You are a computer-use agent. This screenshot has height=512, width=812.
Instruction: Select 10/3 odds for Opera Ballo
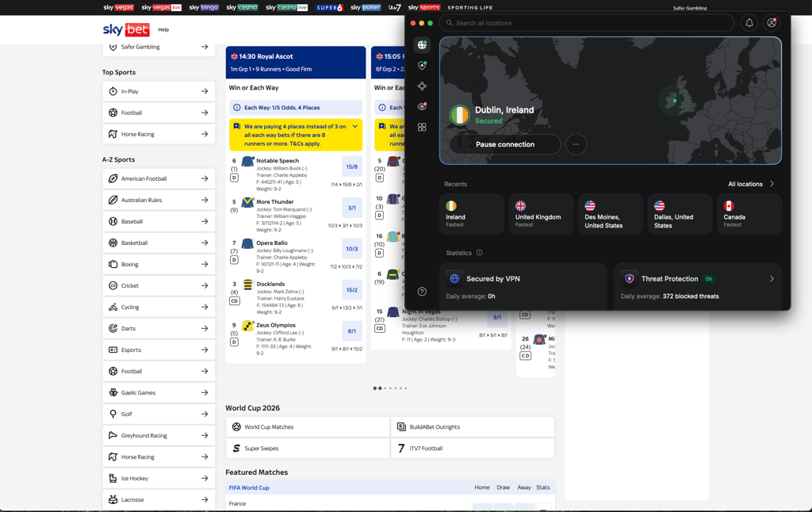tap(351, 249)
